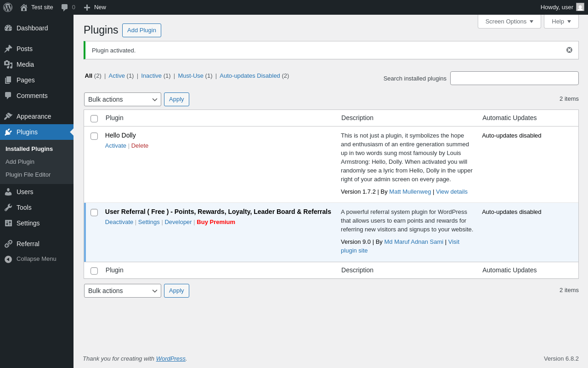Click the Comments sidebar icon
The height and width of the screenshot is (368, 588).
(8, 96)
